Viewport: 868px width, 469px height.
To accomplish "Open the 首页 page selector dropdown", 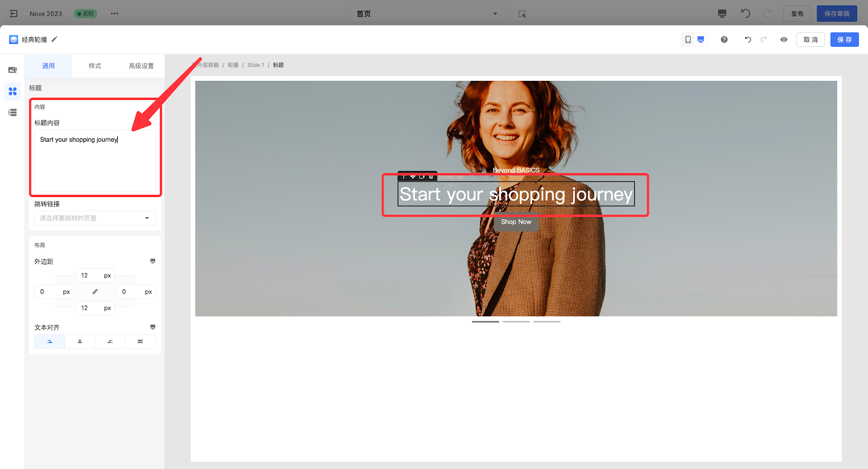I will [x=427, y=14].
